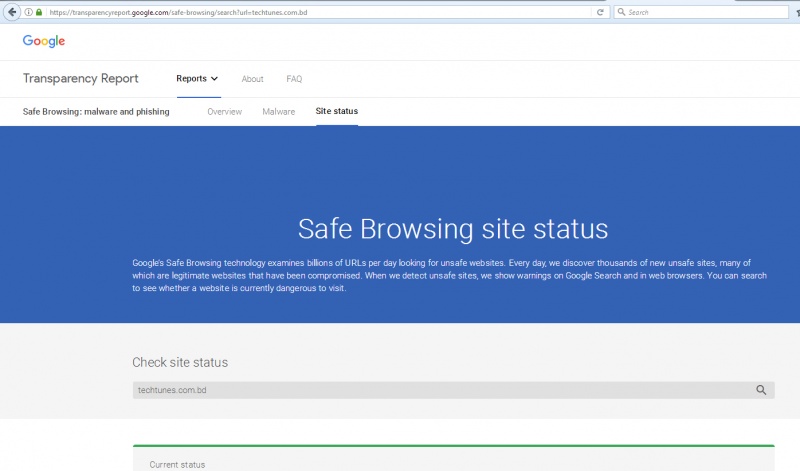Click the Safe Browsing site status heading
Screen dimensions: 800x471
(453, 229)
